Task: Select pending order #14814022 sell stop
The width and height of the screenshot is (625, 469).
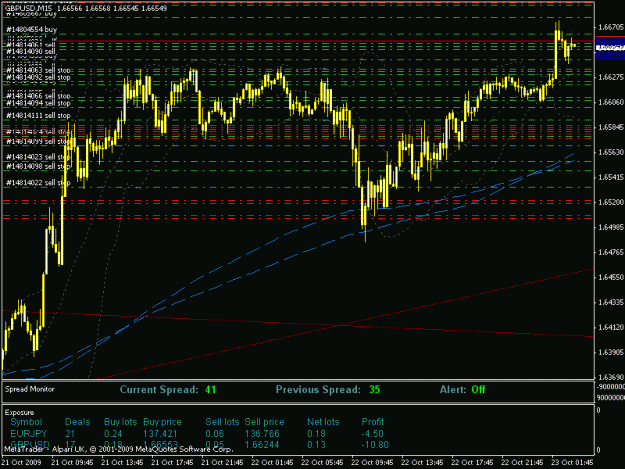Action: pyautogui.click(x=38, y=183)
